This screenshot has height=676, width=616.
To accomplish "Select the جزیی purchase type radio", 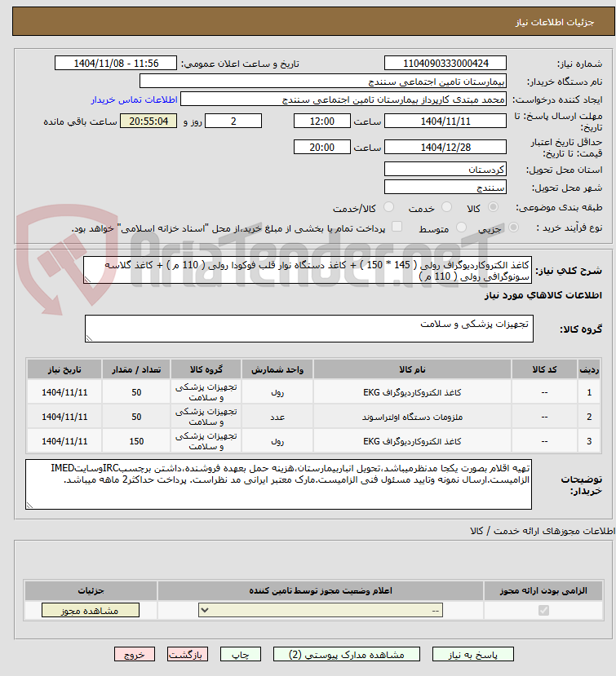I will 513,228.
